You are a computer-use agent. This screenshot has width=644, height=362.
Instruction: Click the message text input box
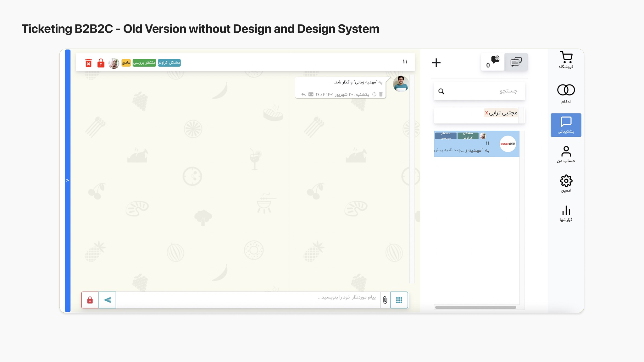[x=248, y=300]
